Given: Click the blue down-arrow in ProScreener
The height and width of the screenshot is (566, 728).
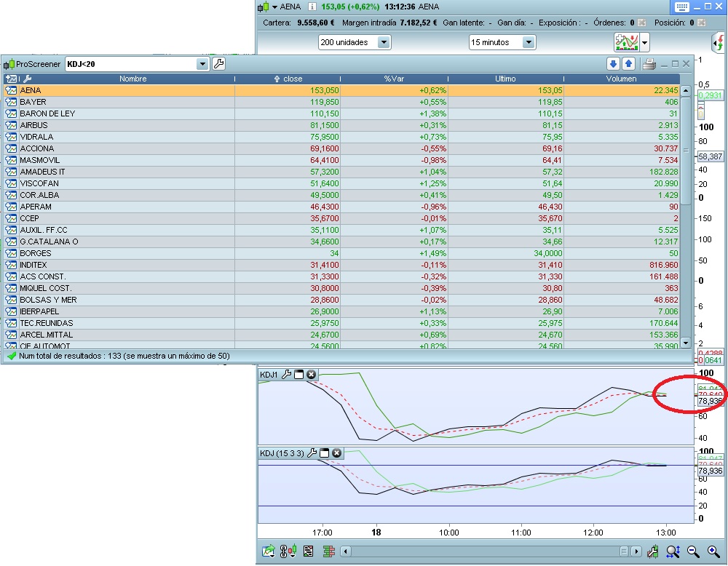Looking at the screenshot, I should tap(613, 64).
